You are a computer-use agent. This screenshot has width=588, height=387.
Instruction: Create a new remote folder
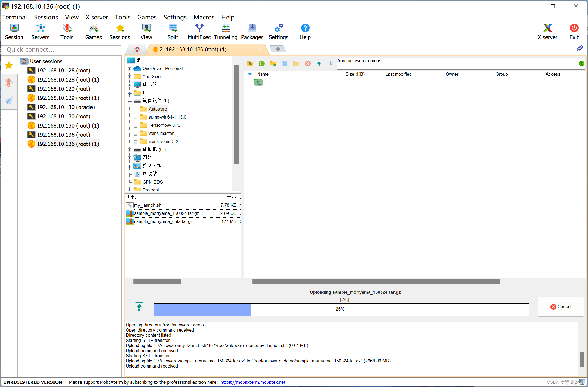(x=273, y=64)
